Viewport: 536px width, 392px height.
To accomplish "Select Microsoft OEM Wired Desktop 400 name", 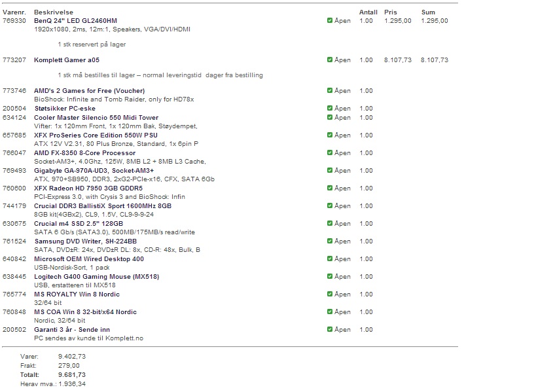I will [89, 258].
